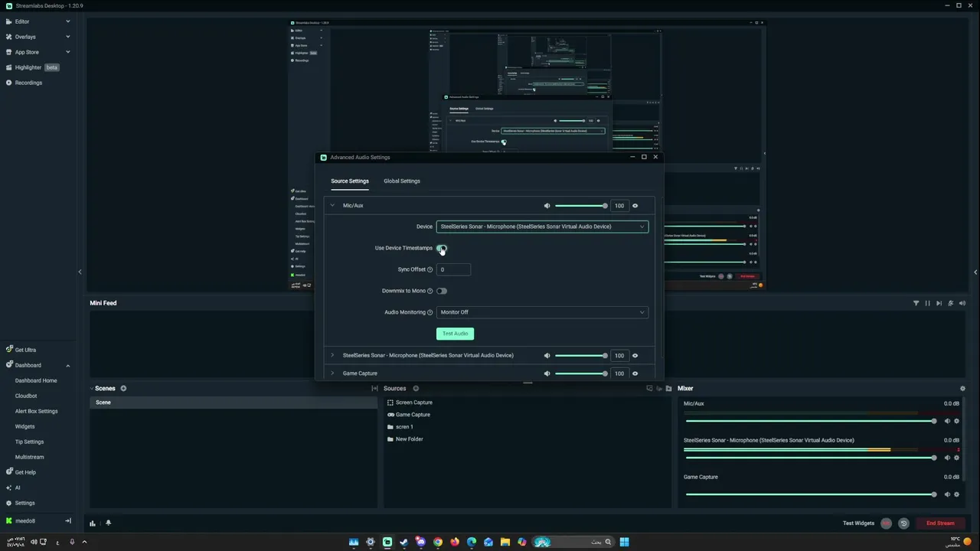Open Alert Box Settings in sidebar

point(36,411)
